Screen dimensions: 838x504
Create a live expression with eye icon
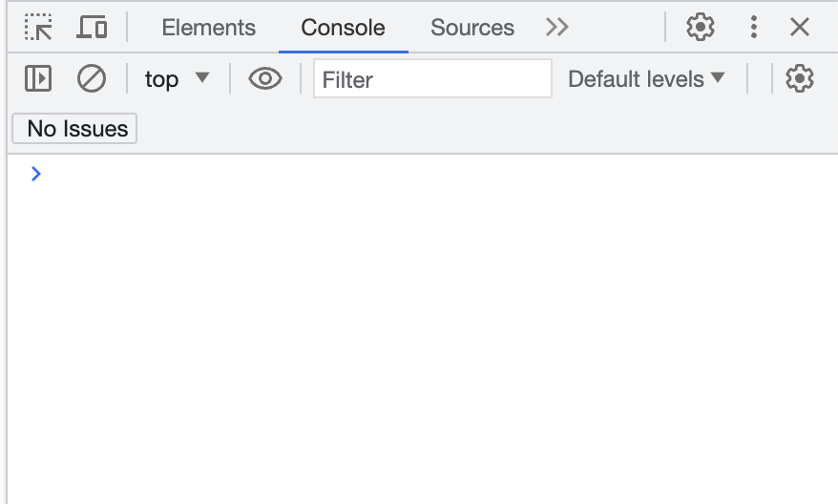265,78
